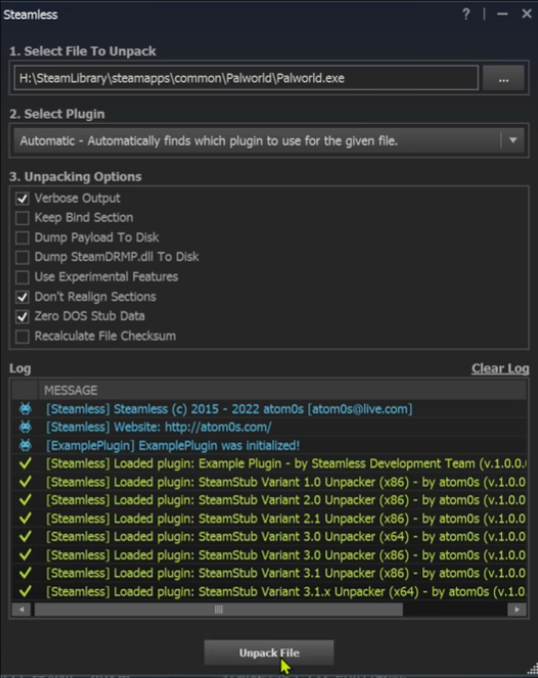Click the horizontal log scrollbar thumb
The height and width of the screenshot is (678, 538).
point(218,610)
